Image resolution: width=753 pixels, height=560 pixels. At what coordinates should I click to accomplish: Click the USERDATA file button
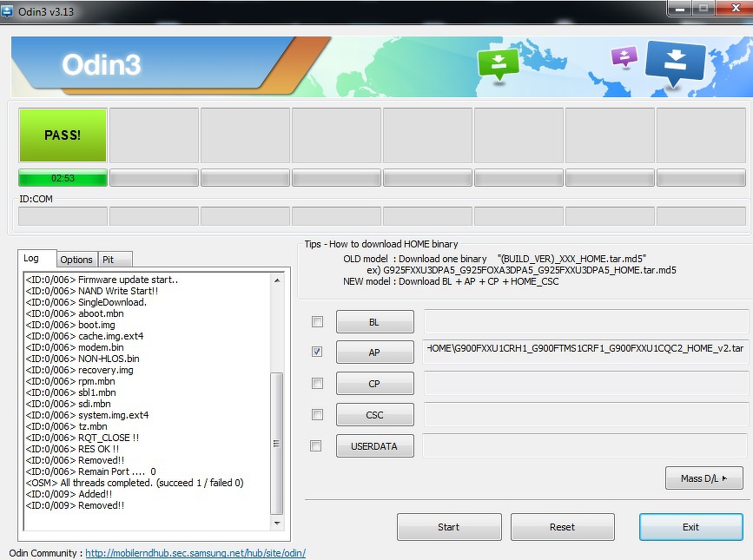[374, 446]
